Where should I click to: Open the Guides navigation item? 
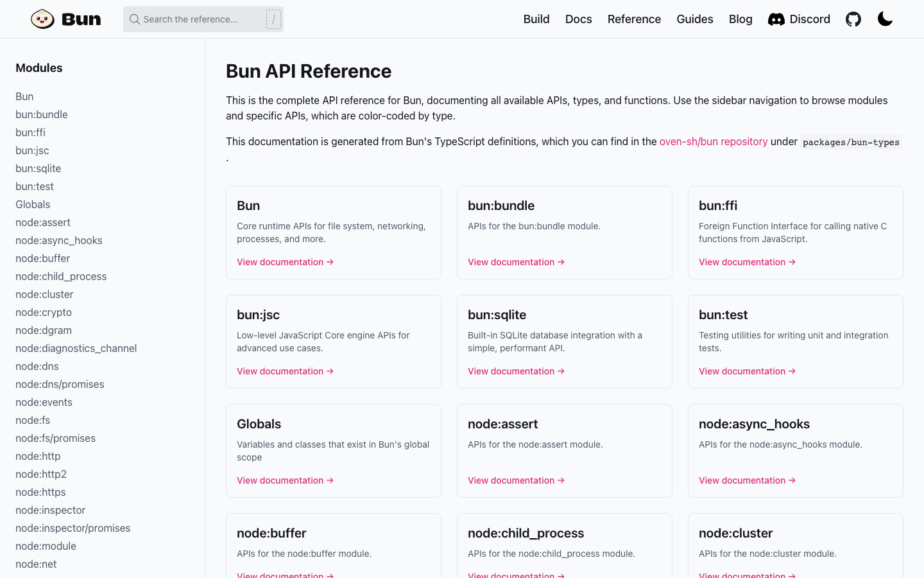695,19
